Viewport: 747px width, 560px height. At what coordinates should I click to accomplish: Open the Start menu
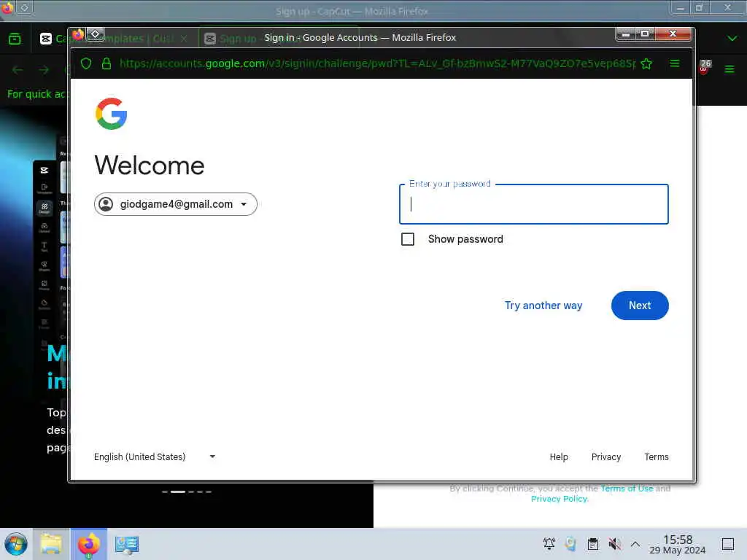[x=15, y=544]
